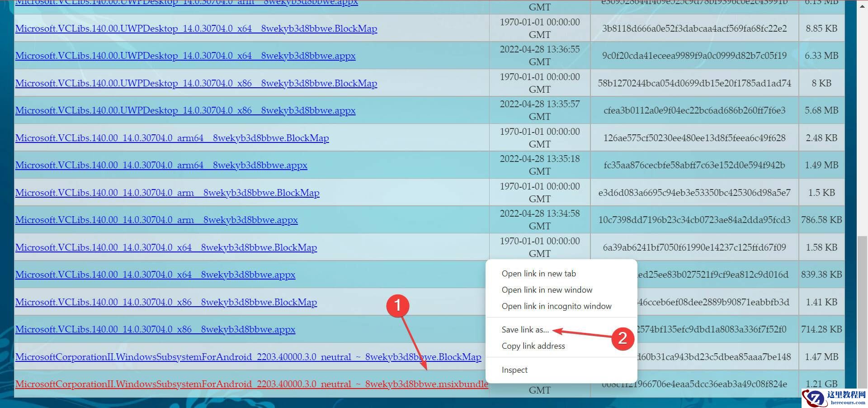Click the 786.58 KB size cell
This screenshot has height=408, width=868.
tap(821, 220)
